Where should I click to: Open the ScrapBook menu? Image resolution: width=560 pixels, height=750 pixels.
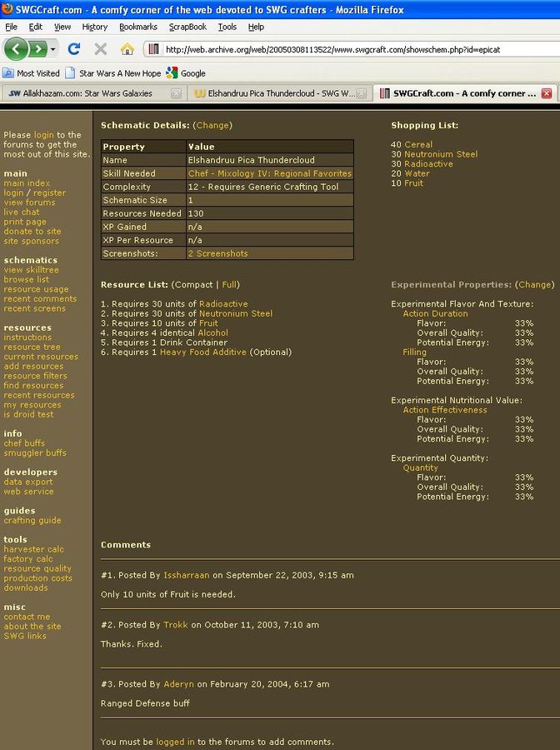point(187,27)
